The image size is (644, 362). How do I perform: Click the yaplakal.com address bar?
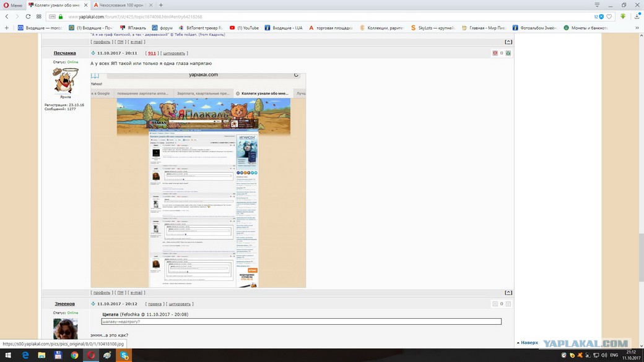tap(320, 17)
